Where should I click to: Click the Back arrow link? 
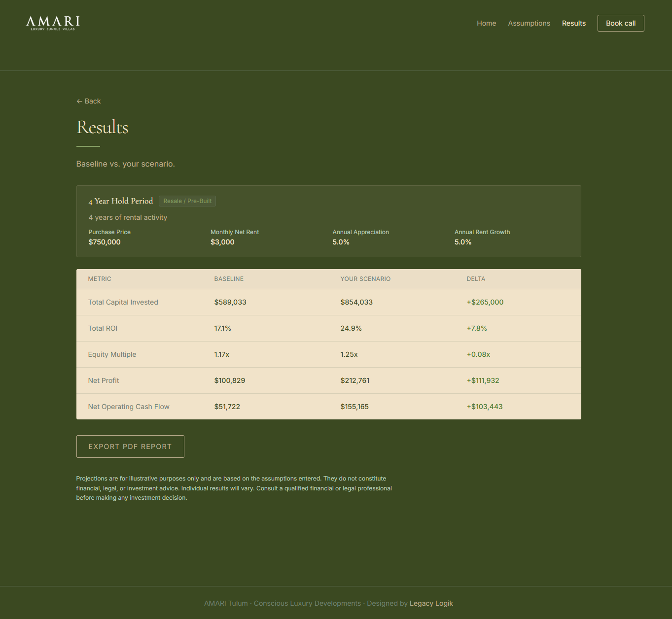(89, 101)
